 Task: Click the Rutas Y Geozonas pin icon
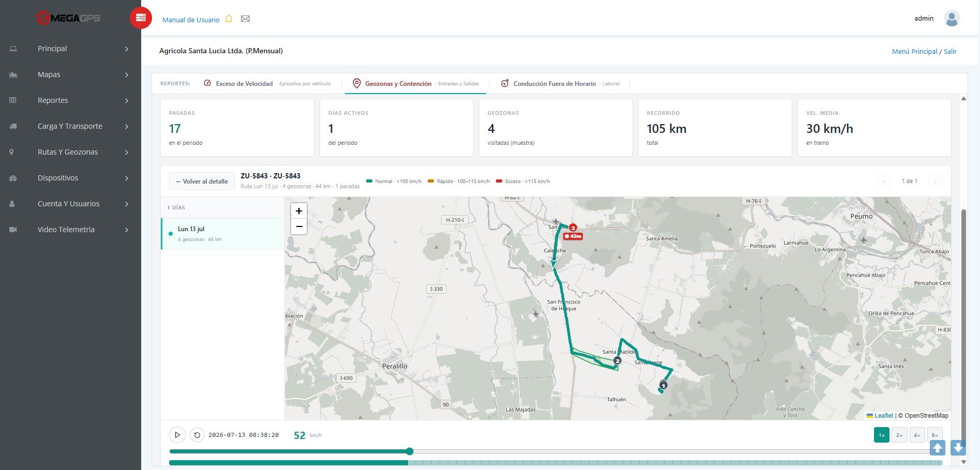tap(12, 152)
